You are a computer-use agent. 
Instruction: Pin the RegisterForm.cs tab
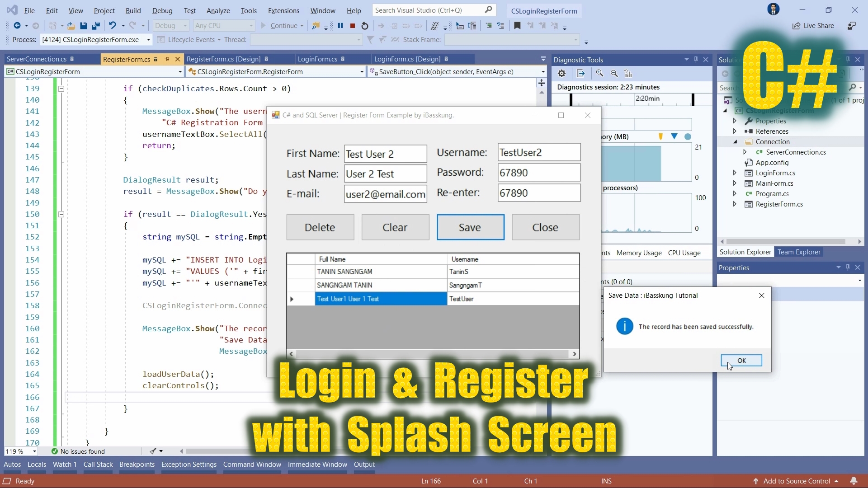pos(166,59)
